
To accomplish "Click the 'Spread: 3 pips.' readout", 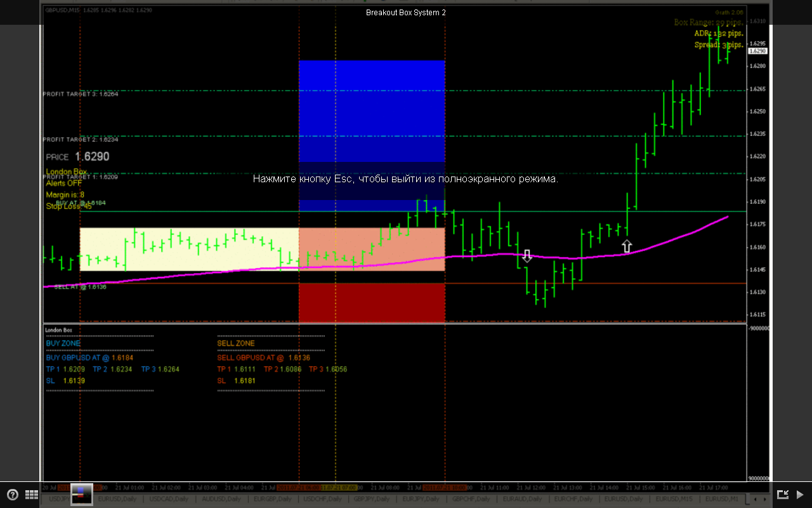I will point(719,45).
